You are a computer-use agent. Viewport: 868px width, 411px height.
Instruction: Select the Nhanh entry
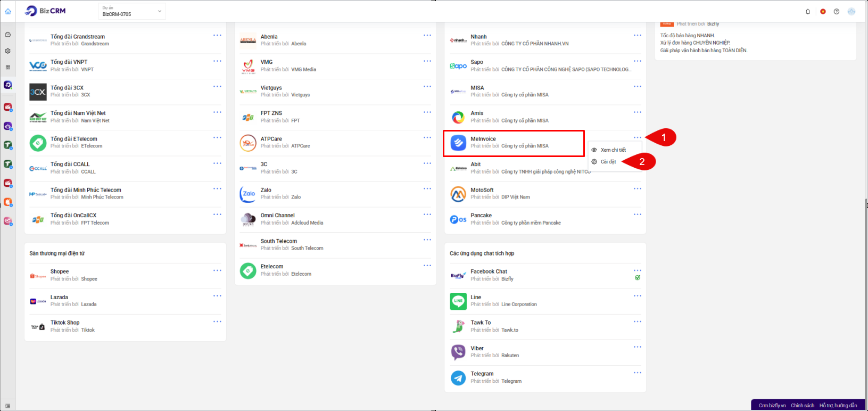[x=546, y=40]
